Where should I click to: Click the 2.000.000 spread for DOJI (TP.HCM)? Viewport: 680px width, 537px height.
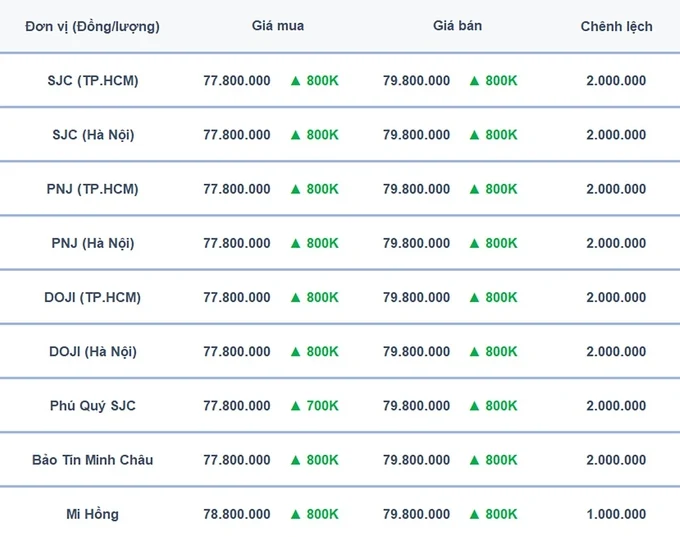(x=616, y=298)
